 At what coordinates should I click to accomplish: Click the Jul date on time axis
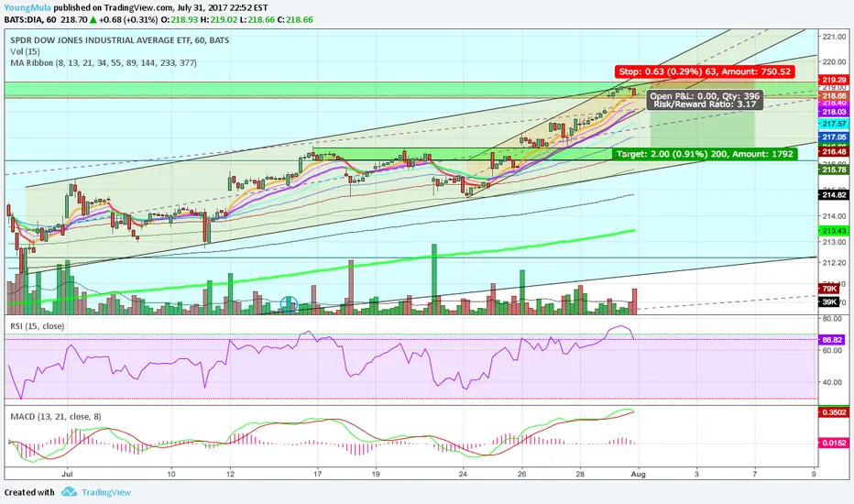pos(67,474)
